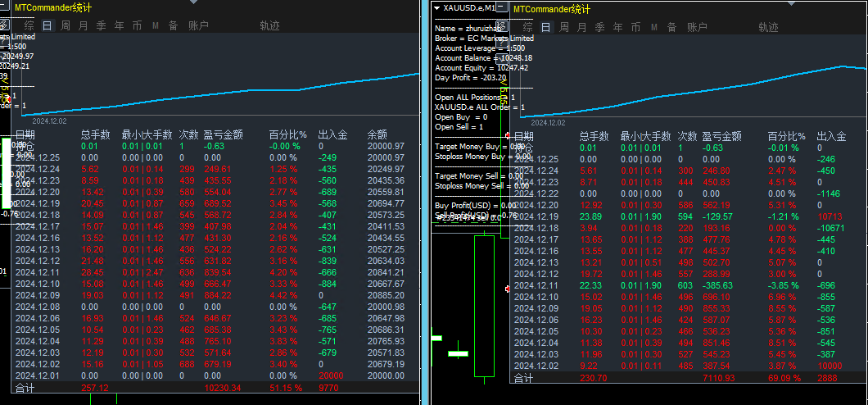The image size is (868, 405).
Task: Select 2024.12.11 row in left table
Action: (216, 272)
